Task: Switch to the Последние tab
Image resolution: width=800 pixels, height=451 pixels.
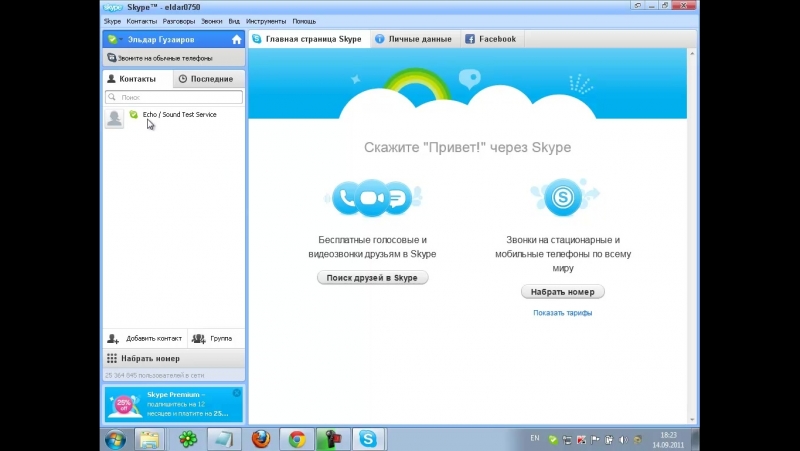Action: (x=209, y=79)
